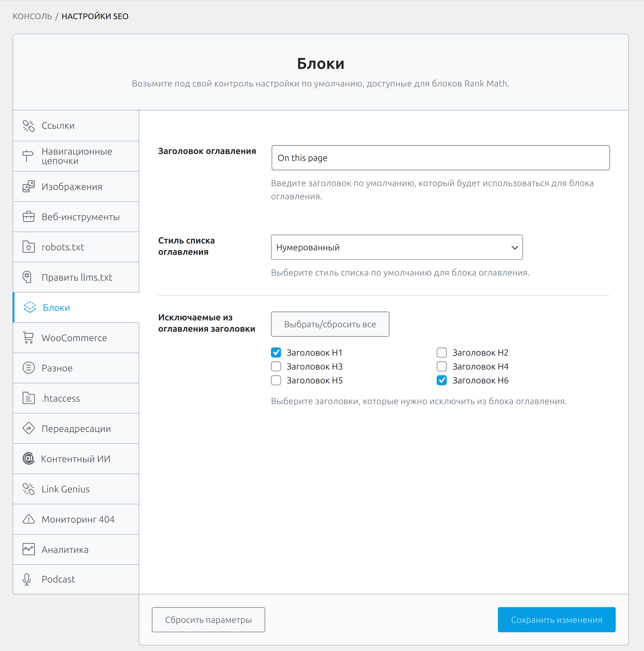The image size is (644, 651).
Task: Check the Заголовок H2 checkbox
Action: [x=441, y=352]
